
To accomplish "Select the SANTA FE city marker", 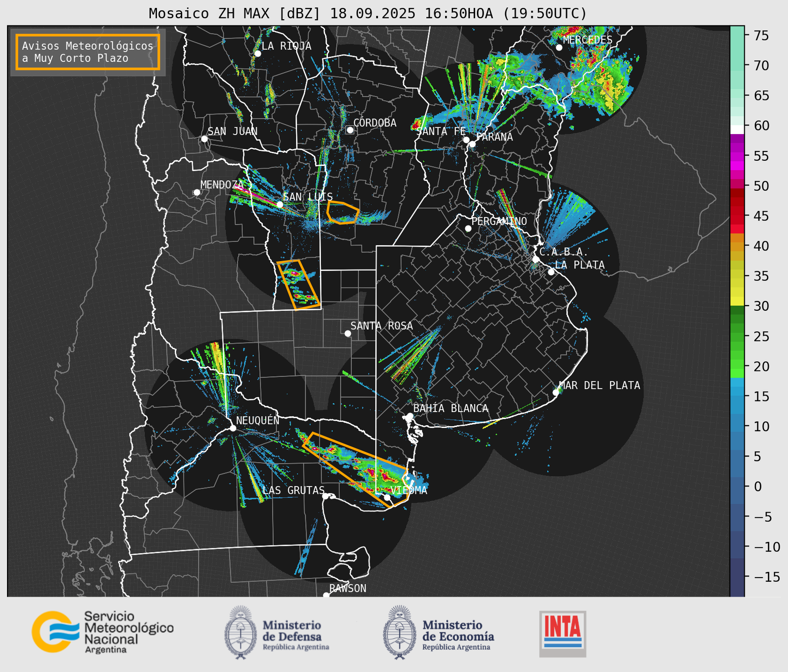I will pos(466,140).
